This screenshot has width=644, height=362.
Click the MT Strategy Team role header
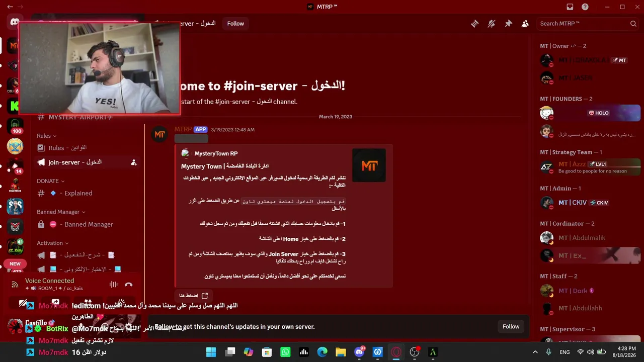[x=571, y=152]
